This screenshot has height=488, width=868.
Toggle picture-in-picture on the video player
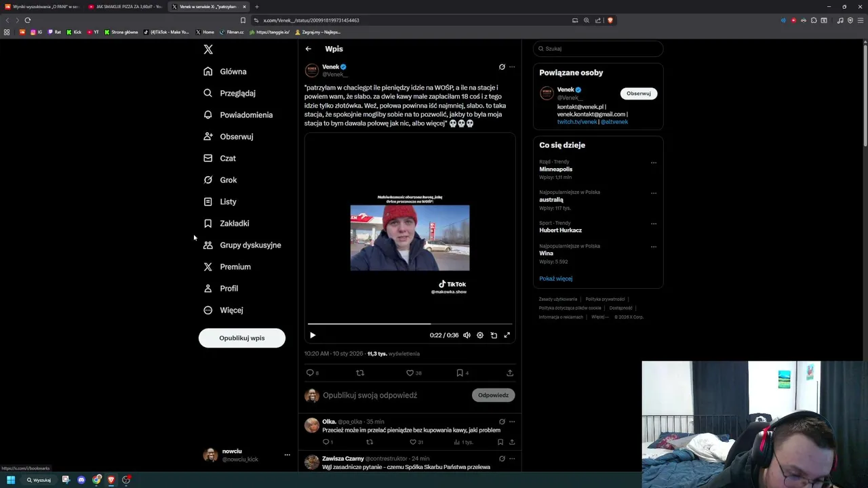click(x=494, y=335)
